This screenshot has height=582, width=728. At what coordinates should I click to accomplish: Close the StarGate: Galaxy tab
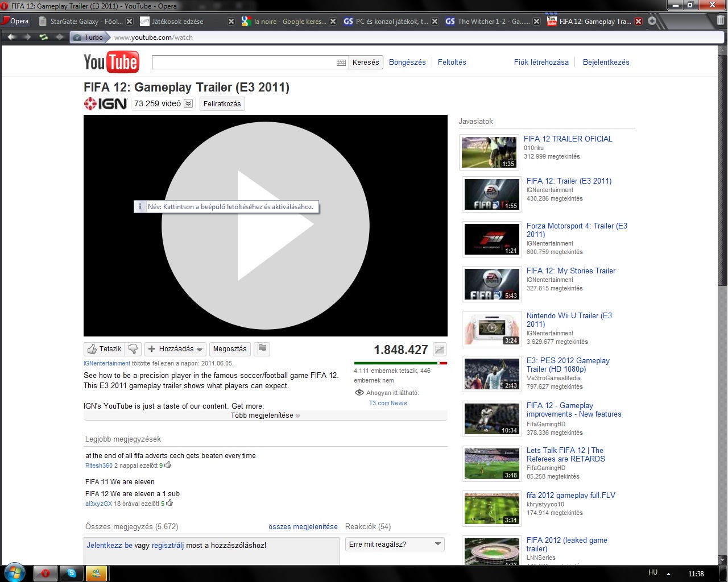tap(129, 22)
